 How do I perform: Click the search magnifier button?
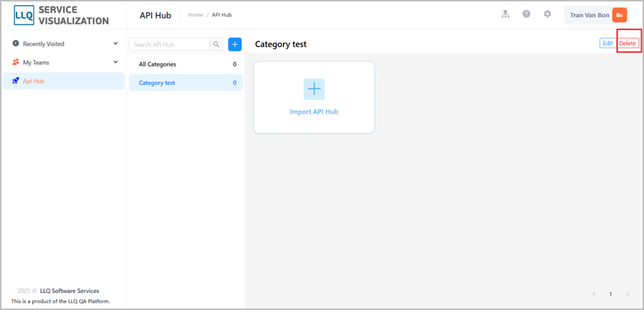[x=216, y=45]
